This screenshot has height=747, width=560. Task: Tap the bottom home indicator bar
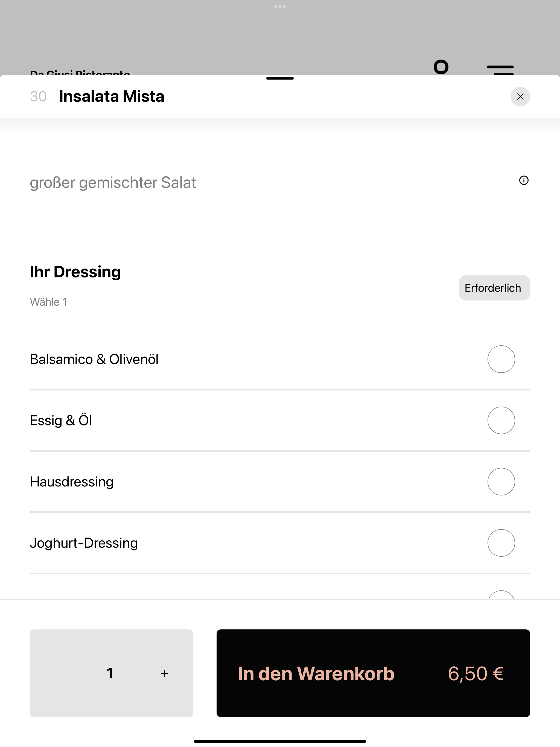coord(280,741)
